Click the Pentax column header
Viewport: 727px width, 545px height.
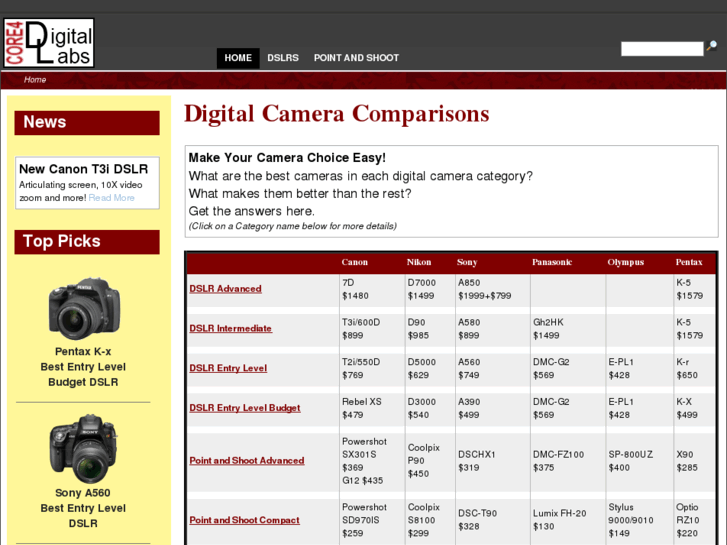click(x=689, y=263)
